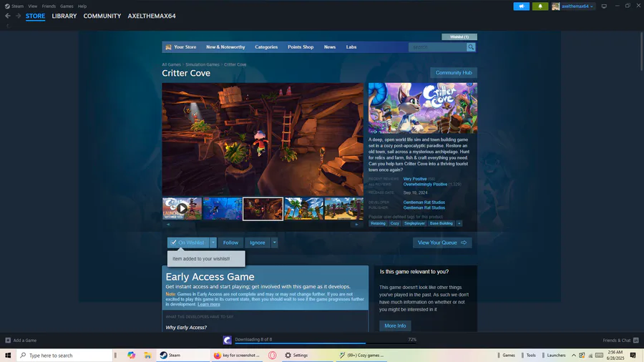Click the Your Store icon
The height and width of the screenshot is (362, 644).
pos(168,47)
